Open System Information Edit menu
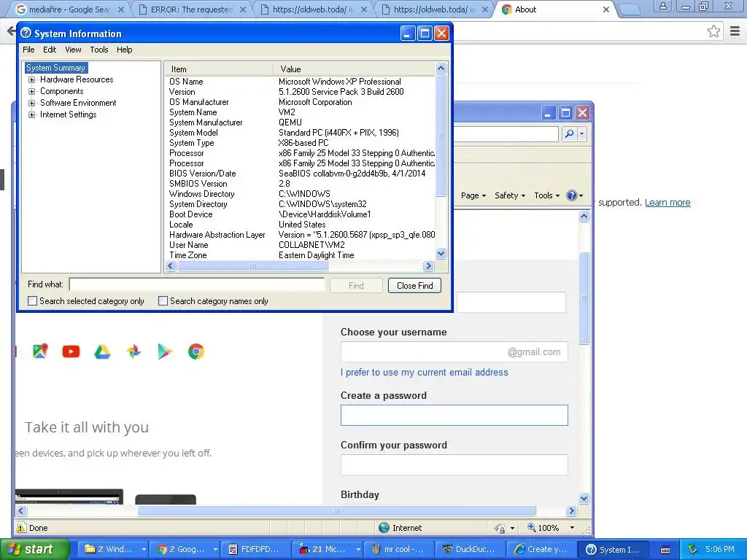 (50, 50)
